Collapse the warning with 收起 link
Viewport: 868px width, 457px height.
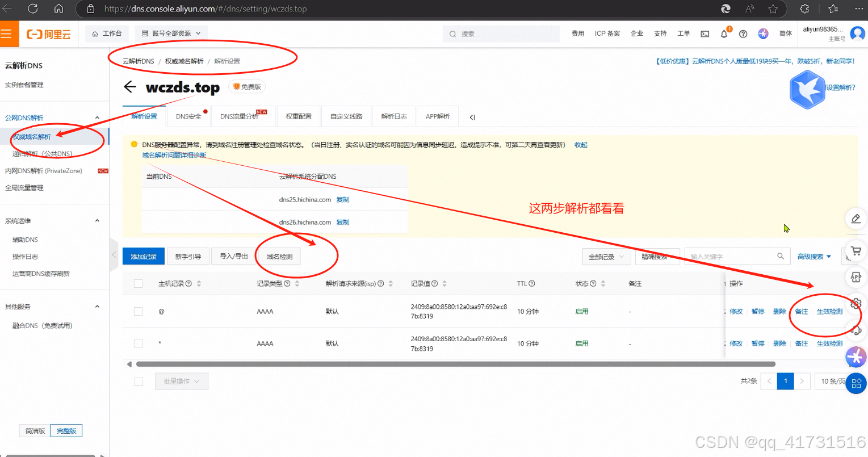pos(581,145)
